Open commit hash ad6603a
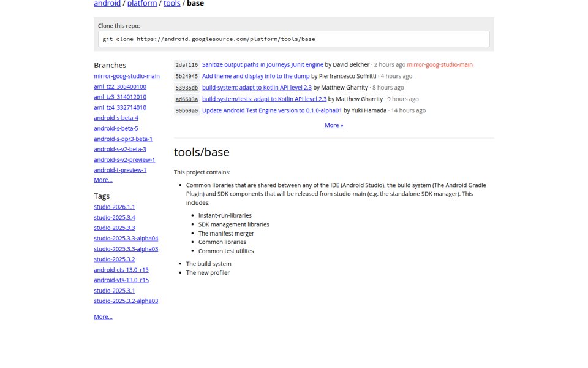 186,99
